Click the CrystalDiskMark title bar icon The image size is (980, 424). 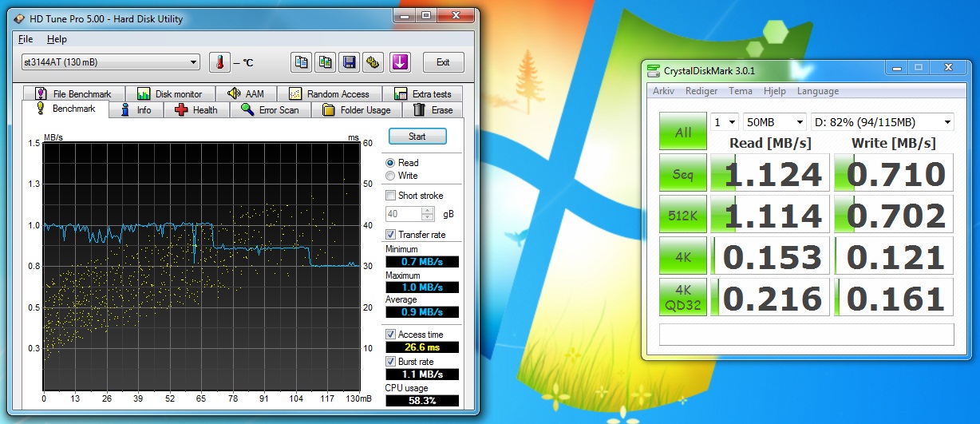654,70
